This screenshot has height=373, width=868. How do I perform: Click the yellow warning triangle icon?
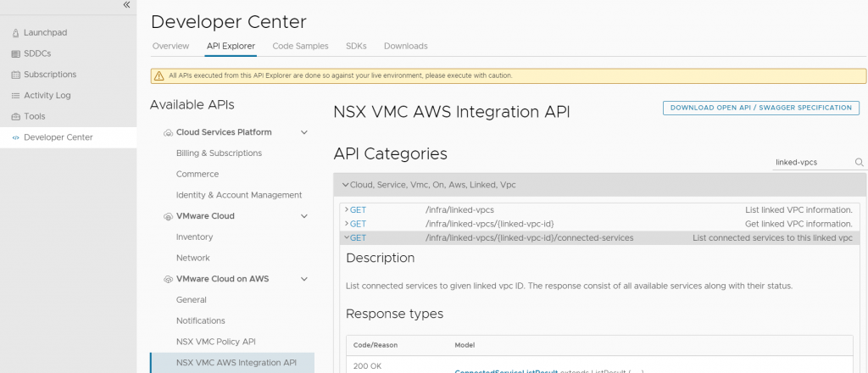point(159,75)
